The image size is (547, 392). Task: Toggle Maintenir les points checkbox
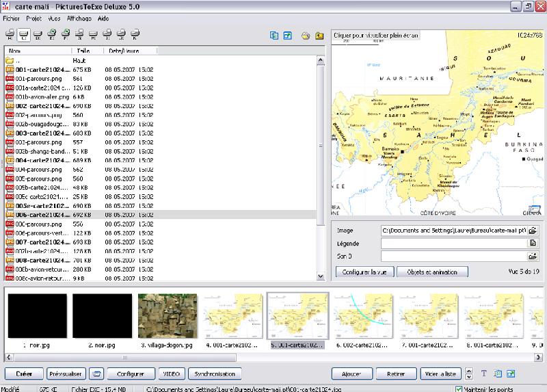[x=459, y=389]
